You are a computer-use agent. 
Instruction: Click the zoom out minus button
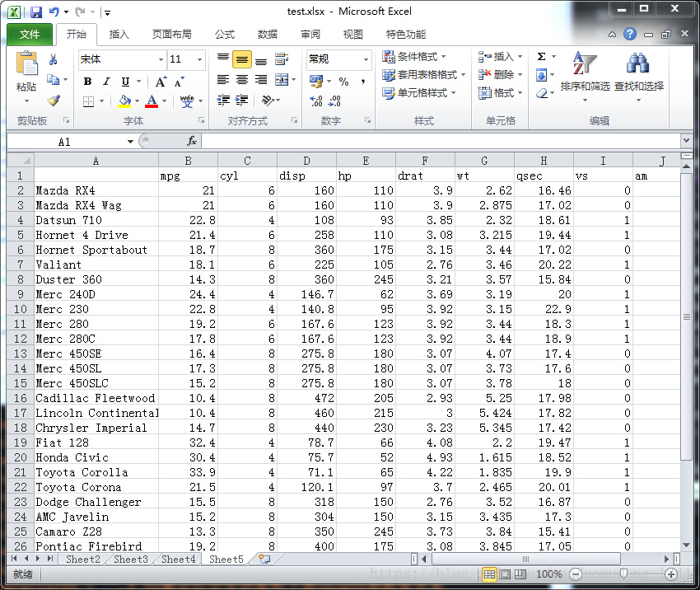(576, 574)
